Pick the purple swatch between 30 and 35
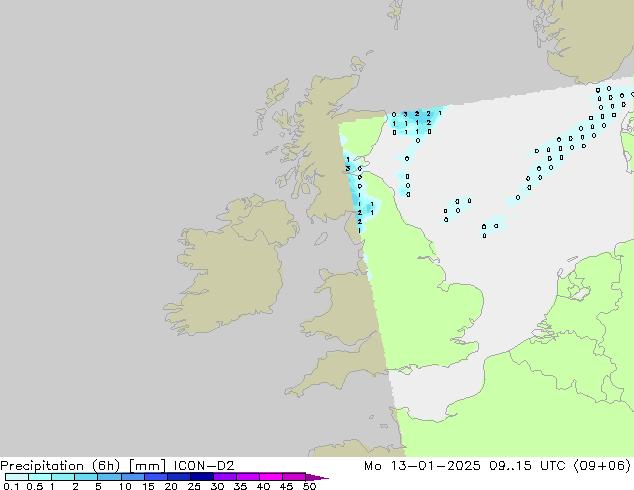 pos(226,477)
